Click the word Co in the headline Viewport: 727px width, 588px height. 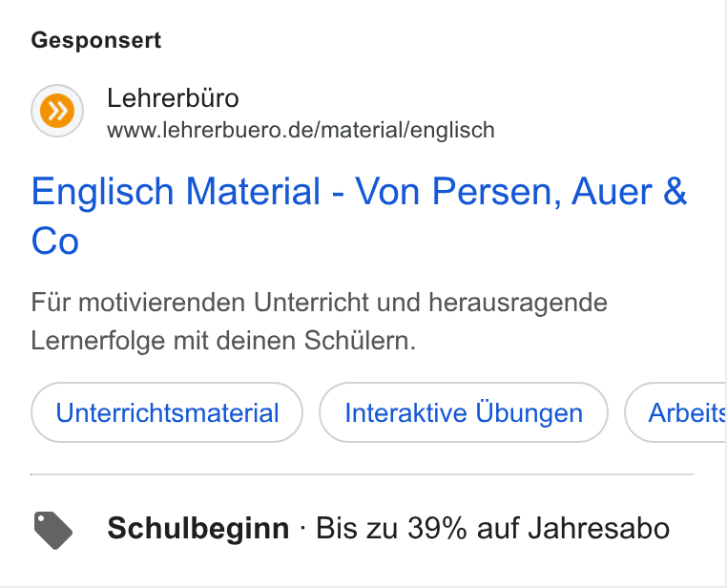(x=54, y=241)
